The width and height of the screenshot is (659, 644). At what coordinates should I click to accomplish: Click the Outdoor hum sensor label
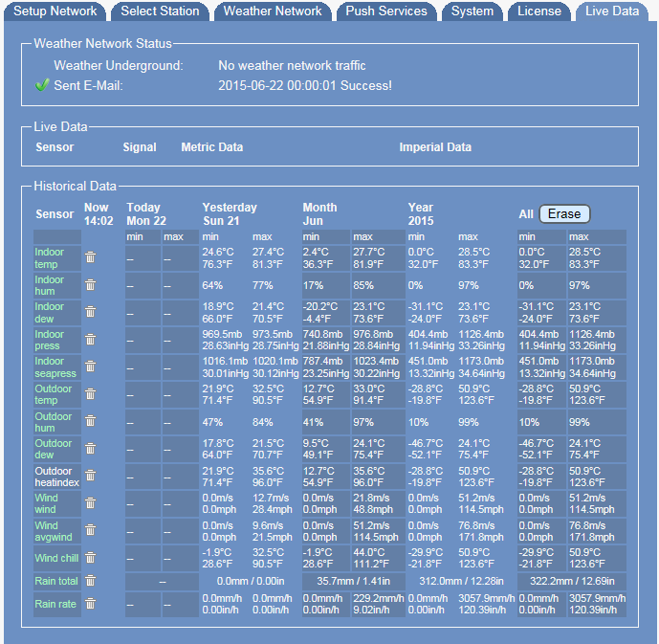[54, 422]
